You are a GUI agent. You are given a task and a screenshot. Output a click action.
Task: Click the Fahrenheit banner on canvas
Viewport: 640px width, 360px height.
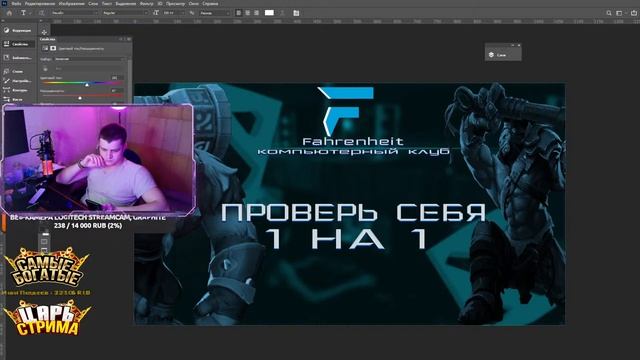coord(349,204)
